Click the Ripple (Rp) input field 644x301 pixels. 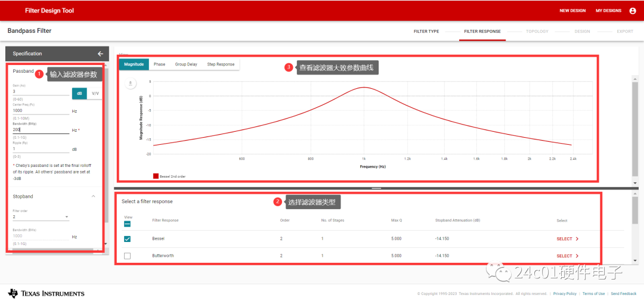point(41,148)
